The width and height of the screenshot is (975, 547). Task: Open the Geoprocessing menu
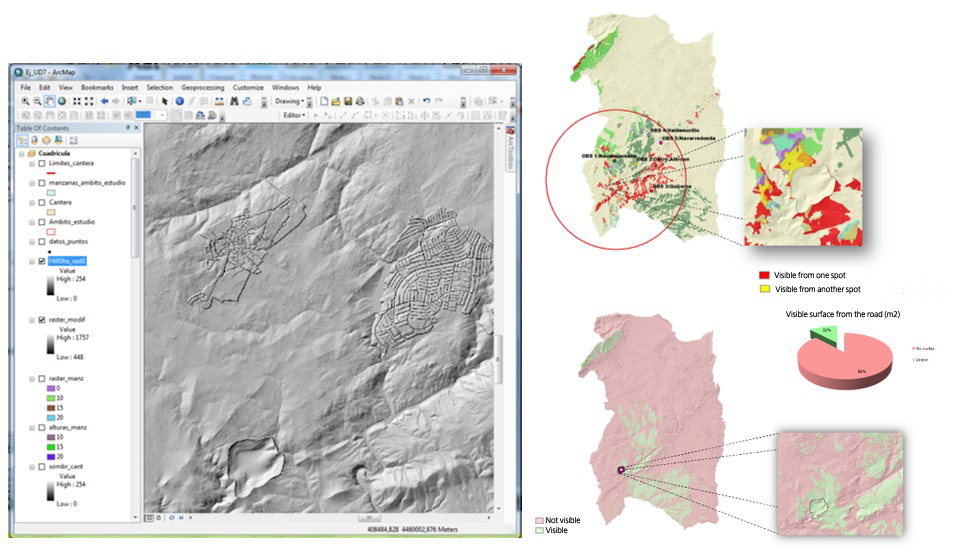pos(202,88)
